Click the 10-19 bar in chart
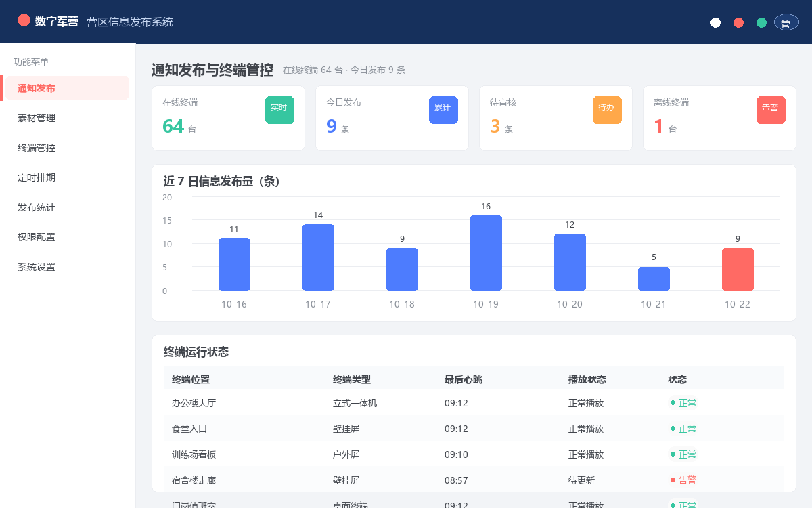The height and width of the screenshot is (508, 812). click(486, 253)
